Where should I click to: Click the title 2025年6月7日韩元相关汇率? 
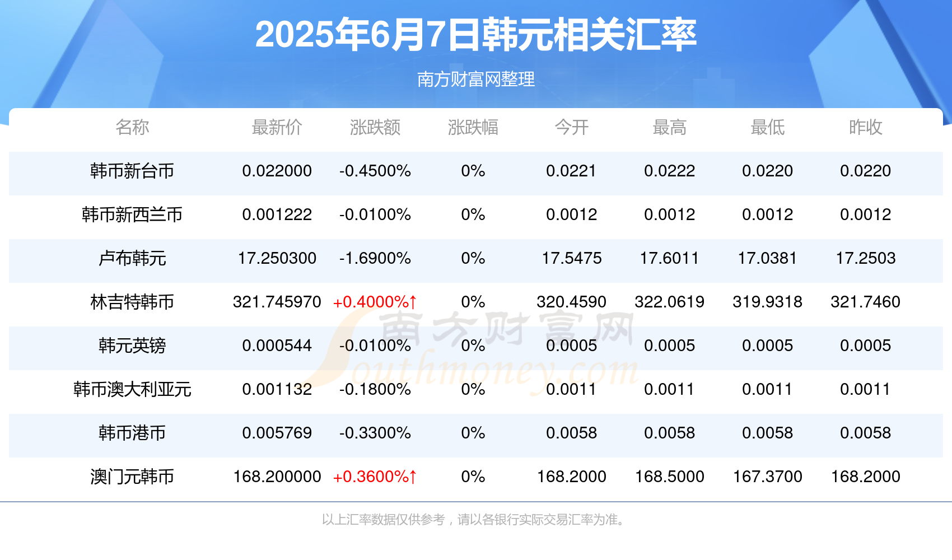(476, 35)
